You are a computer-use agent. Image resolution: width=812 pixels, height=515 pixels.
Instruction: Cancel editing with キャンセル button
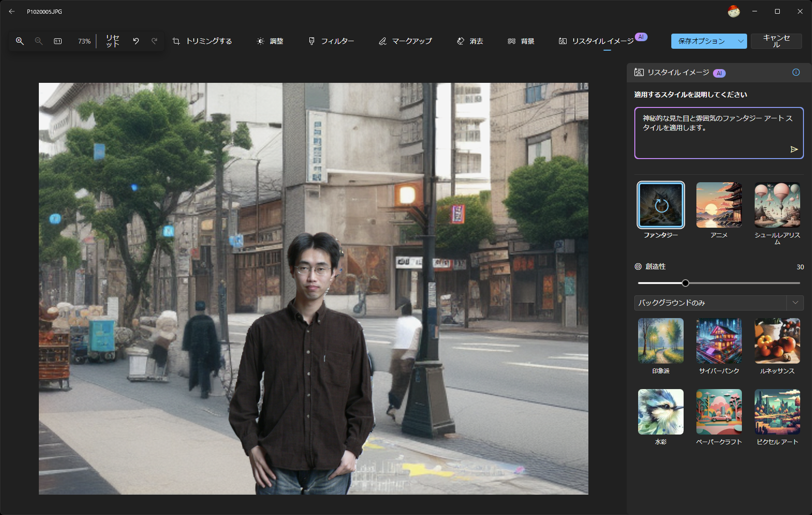click(x=776, y=41)
